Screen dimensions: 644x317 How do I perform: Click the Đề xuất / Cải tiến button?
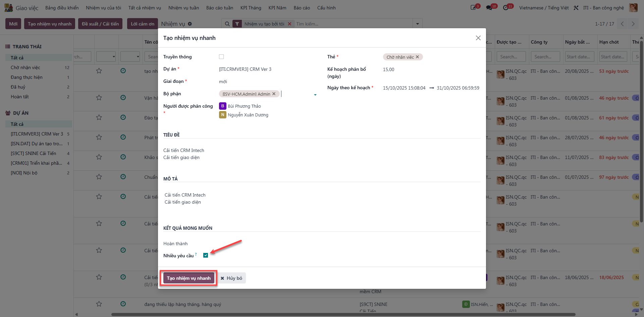click(100, 24)
